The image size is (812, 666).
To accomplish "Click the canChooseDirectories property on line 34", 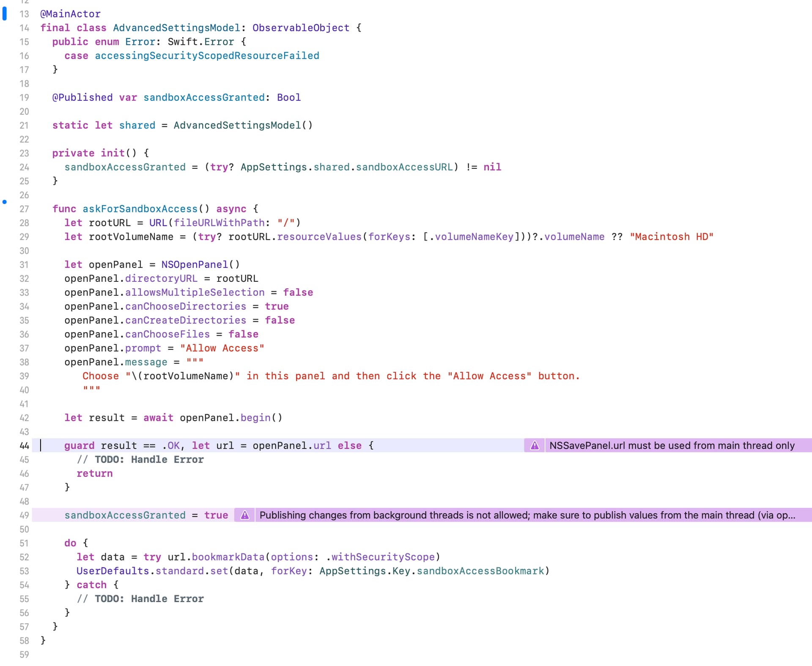I will point(185,306).
